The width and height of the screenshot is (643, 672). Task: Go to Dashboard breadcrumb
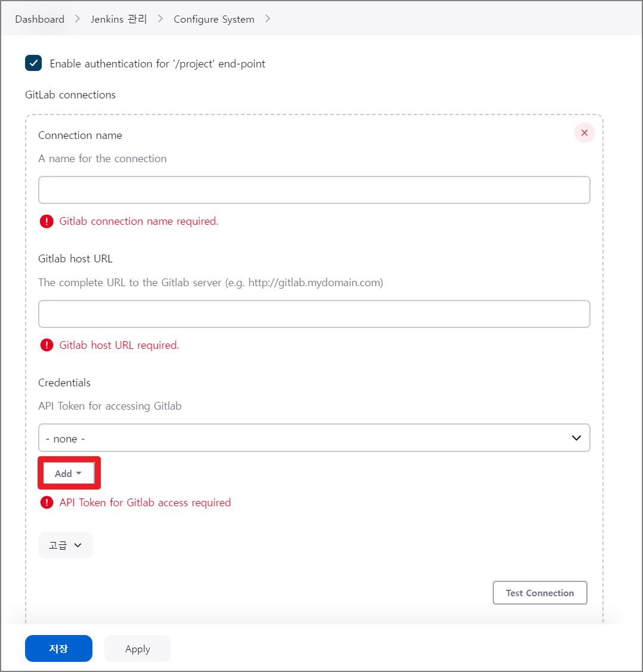[39, 19]
